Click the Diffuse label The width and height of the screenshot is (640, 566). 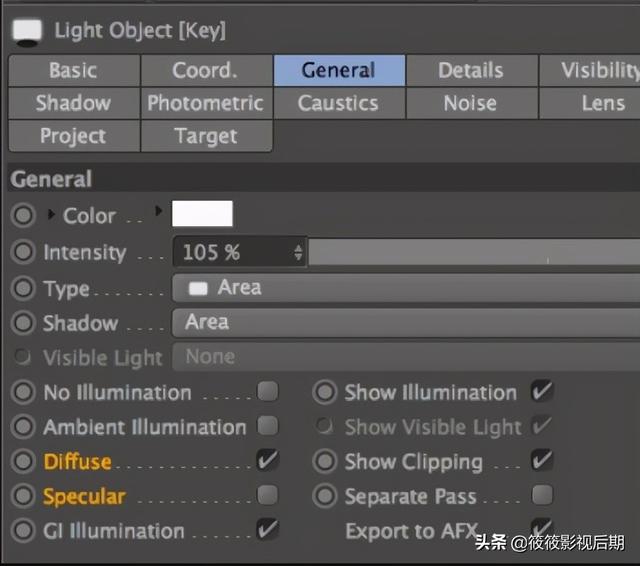[77, 462]
